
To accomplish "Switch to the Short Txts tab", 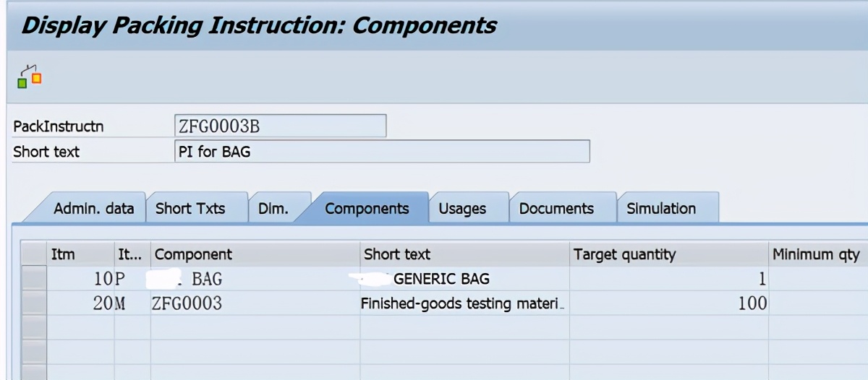I will (190, 209).
